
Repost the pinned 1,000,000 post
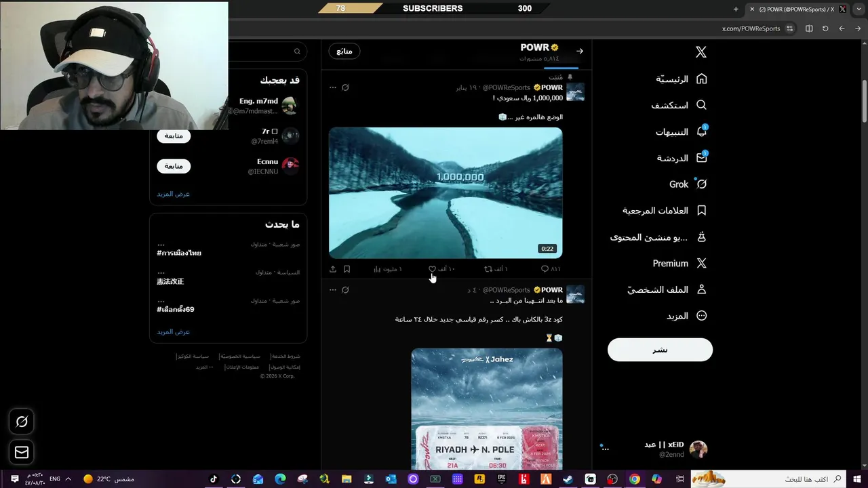[495, 269]
